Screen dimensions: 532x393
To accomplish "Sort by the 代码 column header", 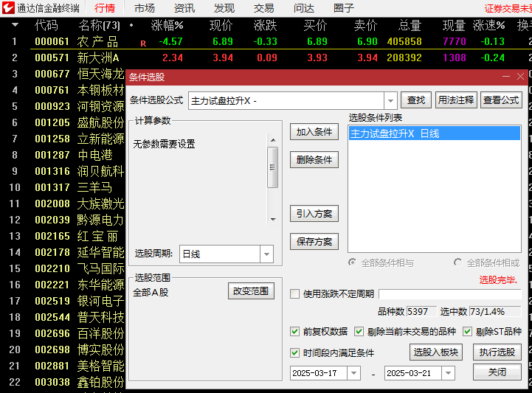I will point(46,25).
